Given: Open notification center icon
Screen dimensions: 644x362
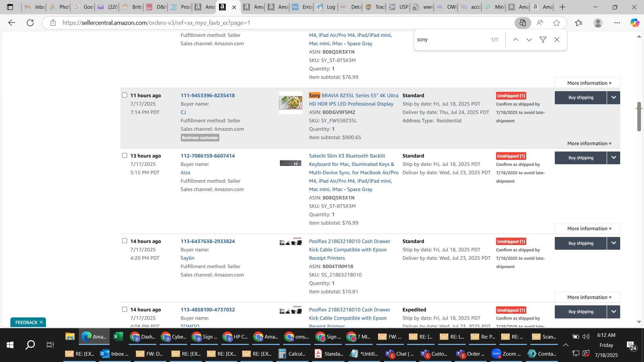Looking at the screenshot, I should pos(632,346).
